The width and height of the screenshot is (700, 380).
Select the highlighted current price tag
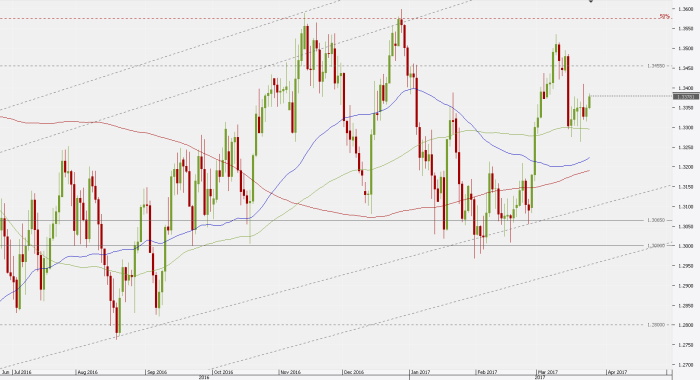click(x=685, y=96)
